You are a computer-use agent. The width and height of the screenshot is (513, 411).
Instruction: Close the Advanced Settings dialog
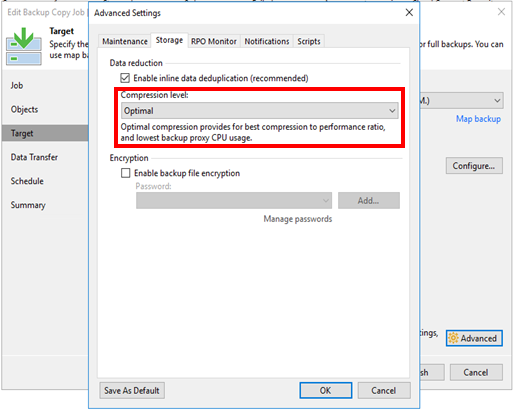coord(409,13)
